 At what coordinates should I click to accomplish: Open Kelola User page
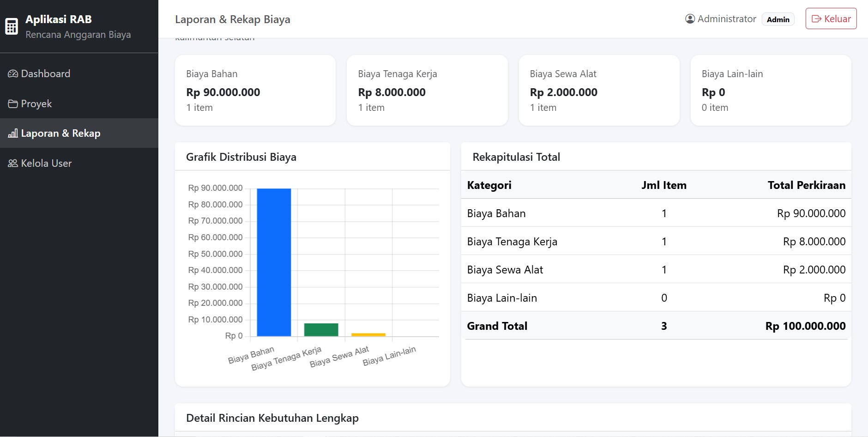(x=79, y=164)
